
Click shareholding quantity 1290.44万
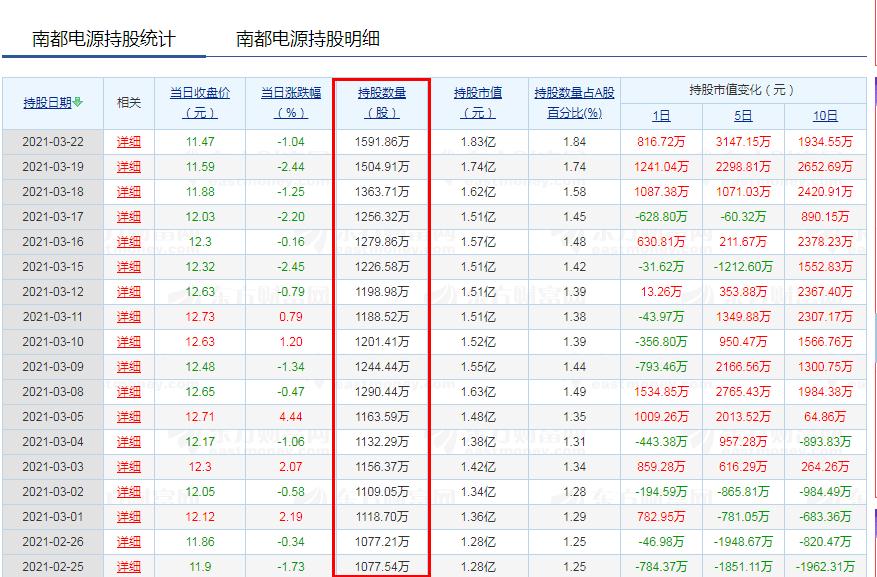click(x=382, y=392)
